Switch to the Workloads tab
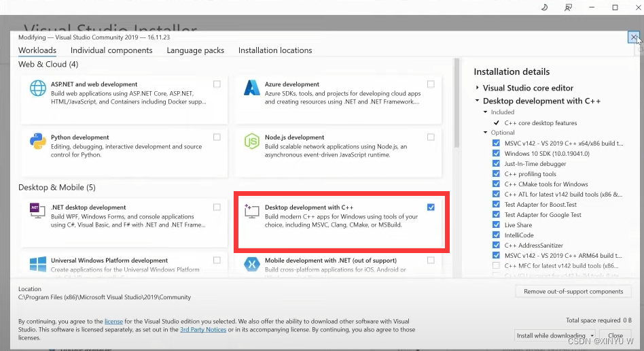The height and width of the screenshot is (351, 644). tap(37, 50)
